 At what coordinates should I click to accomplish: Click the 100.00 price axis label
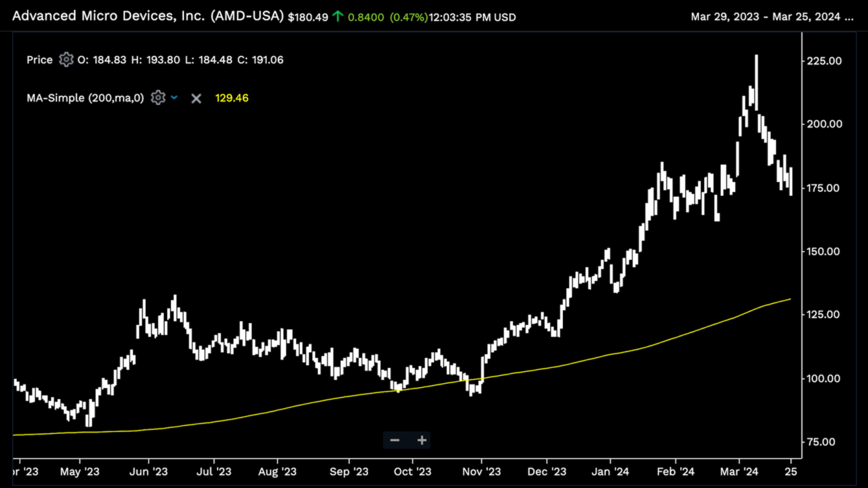(824, 378)
